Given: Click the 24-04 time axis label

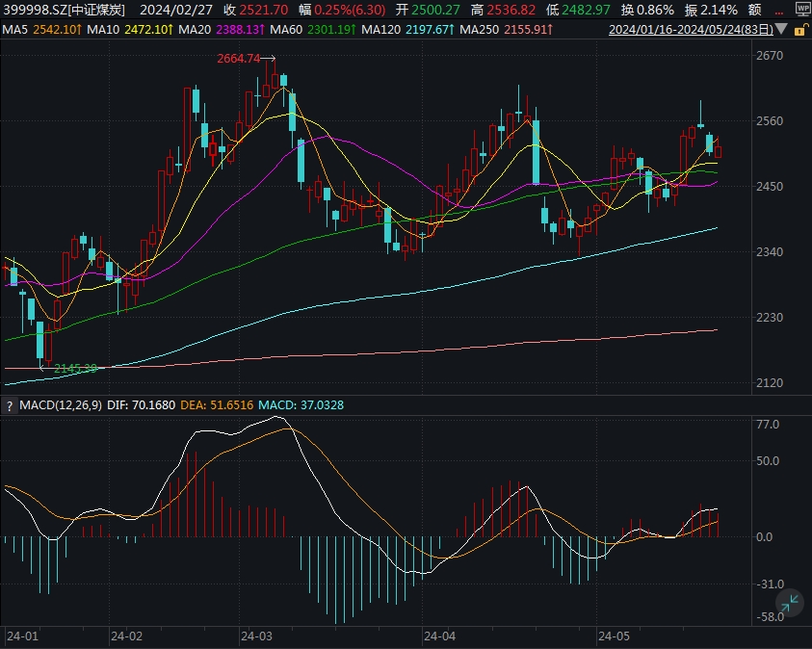Looking at the screenshot, I should 439,636.
